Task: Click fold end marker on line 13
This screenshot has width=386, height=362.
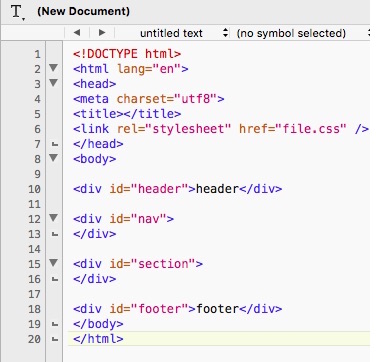Action: [x=55, y=234]
